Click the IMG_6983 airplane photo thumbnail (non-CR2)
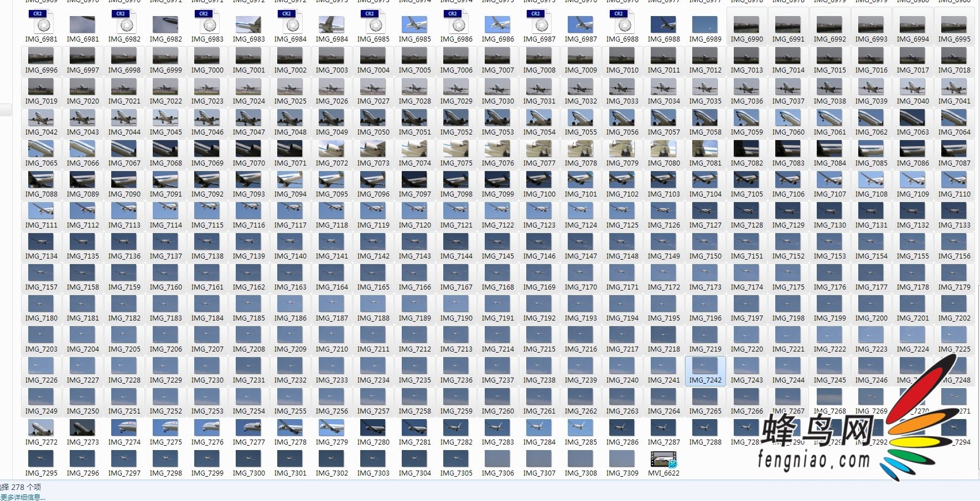Viewport: 980px width, 501px height. pyautogui.click(x=248, y=24)
